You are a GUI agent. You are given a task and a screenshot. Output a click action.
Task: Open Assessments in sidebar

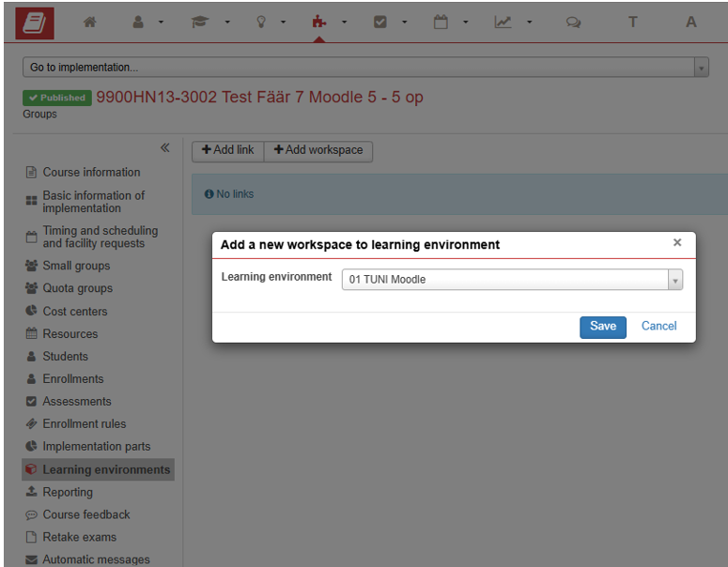77,402
